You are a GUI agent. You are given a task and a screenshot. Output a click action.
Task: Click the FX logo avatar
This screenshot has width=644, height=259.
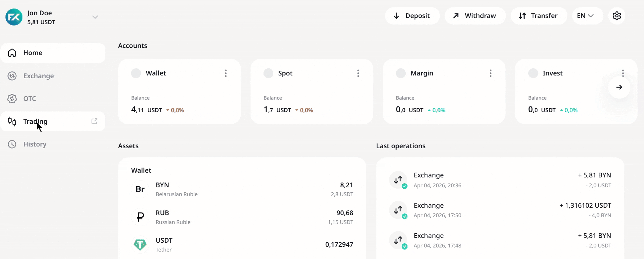pos(14,17)
